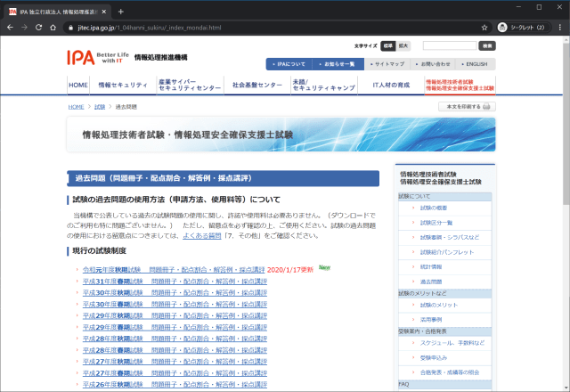
Task: Select 未踏/セキュリティキャンプ navigation tab
Action: click(324, 86)
